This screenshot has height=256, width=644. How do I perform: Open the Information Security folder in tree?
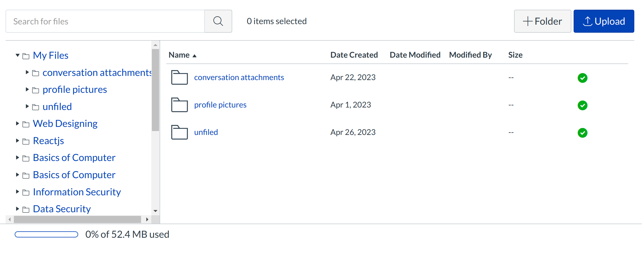click(77, 192)
